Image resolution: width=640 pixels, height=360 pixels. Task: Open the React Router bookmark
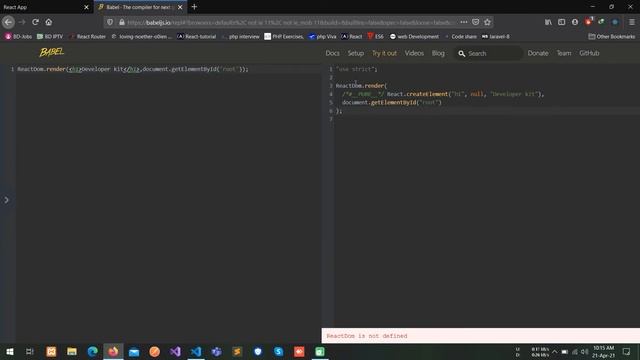[x=88, y=36]
